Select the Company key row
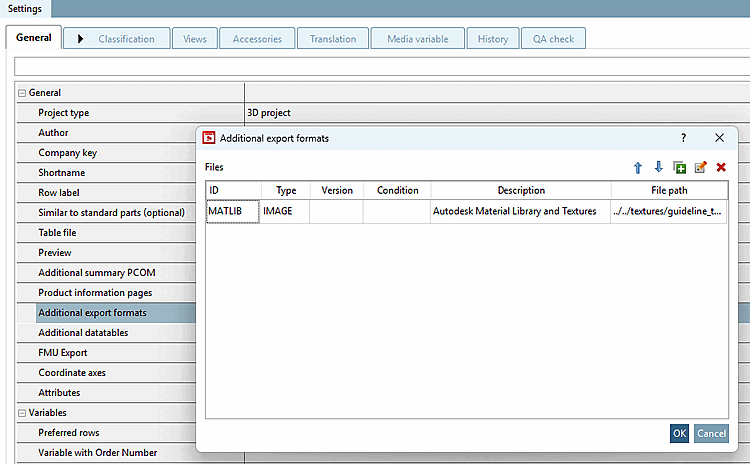 pyautogui.click(x=106, y=153)
